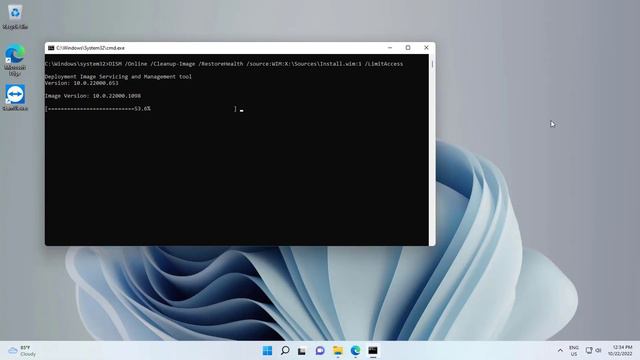The image size is (640, 360).
Task: Click the DISM progress bar percentage line
Action: 141,109
